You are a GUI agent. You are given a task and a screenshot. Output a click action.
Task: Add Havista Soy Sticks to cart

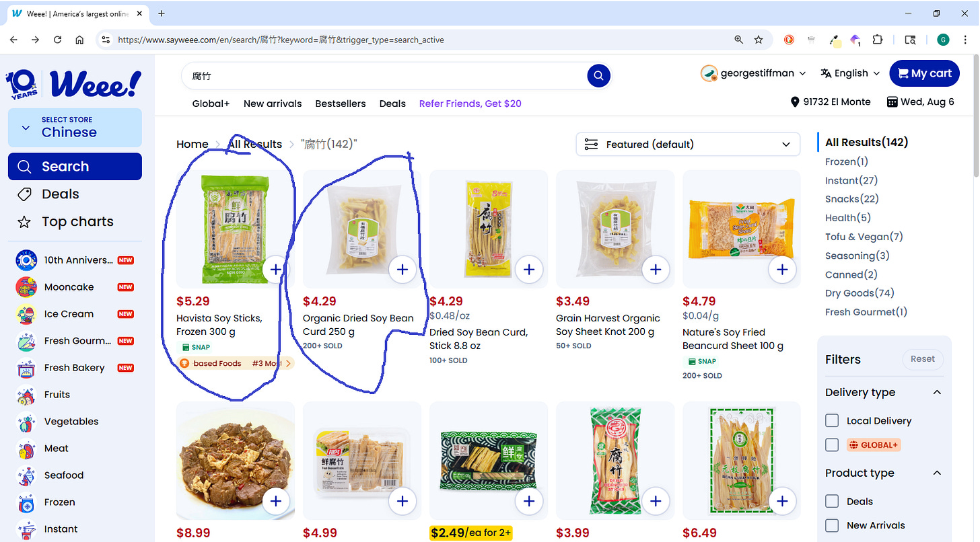click(x=276, y=270)
